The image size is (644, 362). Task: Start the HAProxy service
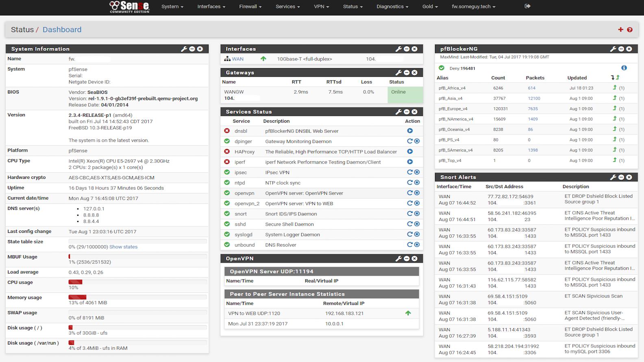[x=410, y=152]
